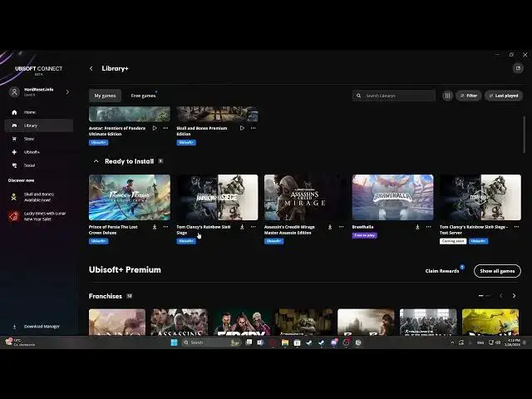Click the user avatar icon
Viewport: 532px width, 399px height.
[14, 92]
